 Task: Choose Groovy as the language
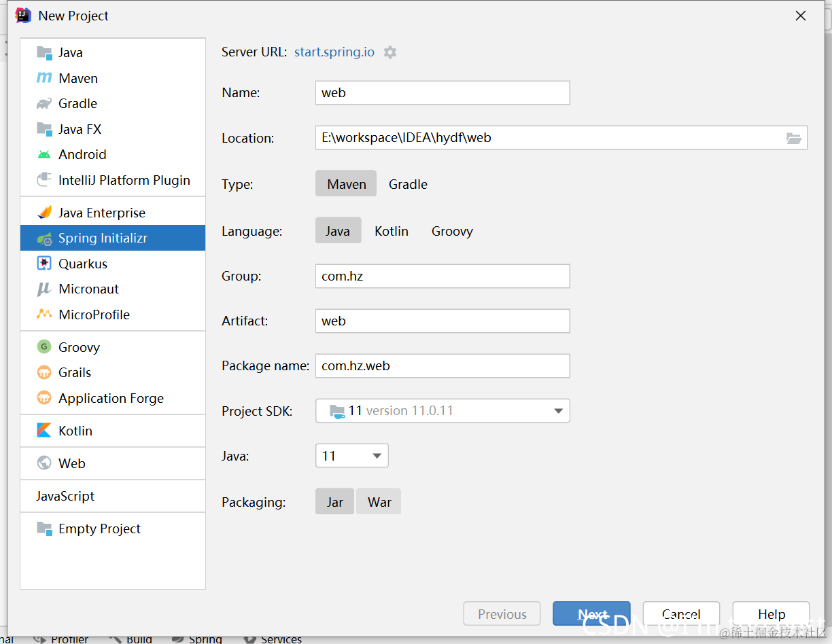click(x=452, y=231)
